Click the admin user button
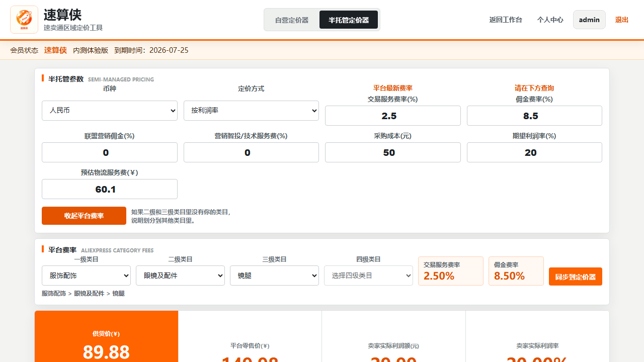The height and width of the screenshot is (362, 644). [589, 20]
